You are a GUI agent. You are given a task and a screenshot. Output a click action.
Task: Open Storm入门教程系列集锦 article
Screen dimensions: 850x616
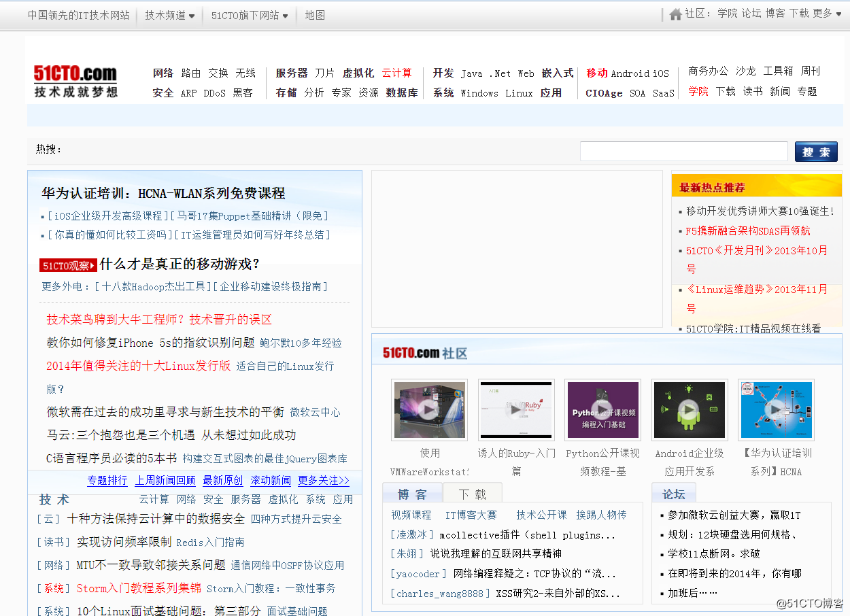pyautogui.click(x=139, y=588)
